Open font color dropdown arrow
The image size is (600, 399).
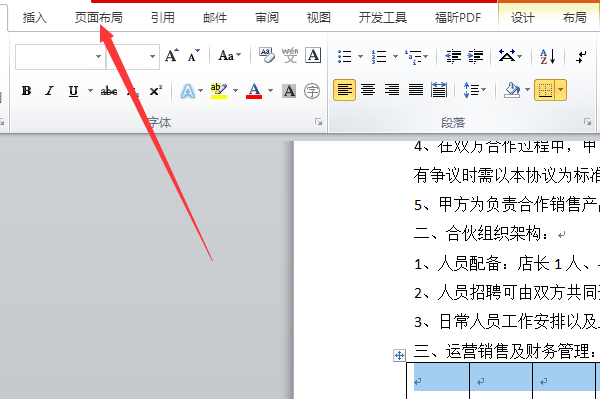click(x=271, y=91)
